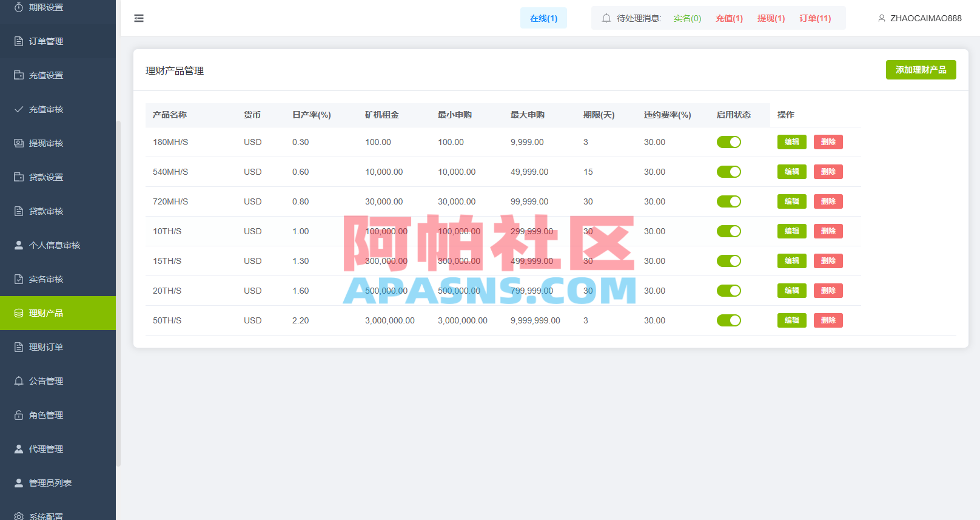This screenshot has height=520, width=980.
Task: Toggle enabled status for 50TH/S product
Action: point(729,320)
